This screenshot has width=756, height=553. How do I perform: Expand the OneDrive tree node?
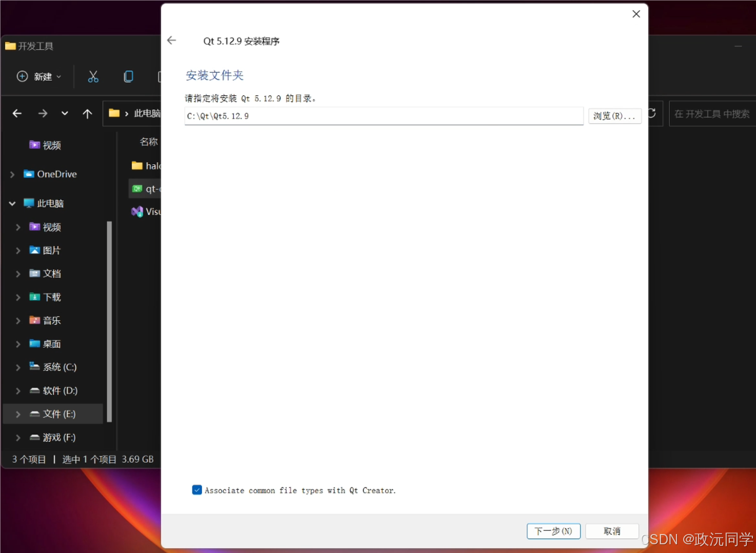pyautogui.click(x=12, y=174)
